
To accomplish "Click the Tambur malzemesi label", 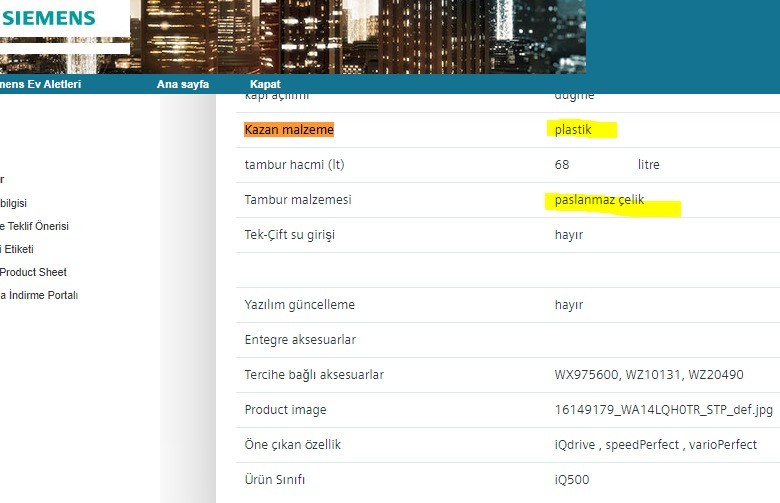I will (298, 200).
